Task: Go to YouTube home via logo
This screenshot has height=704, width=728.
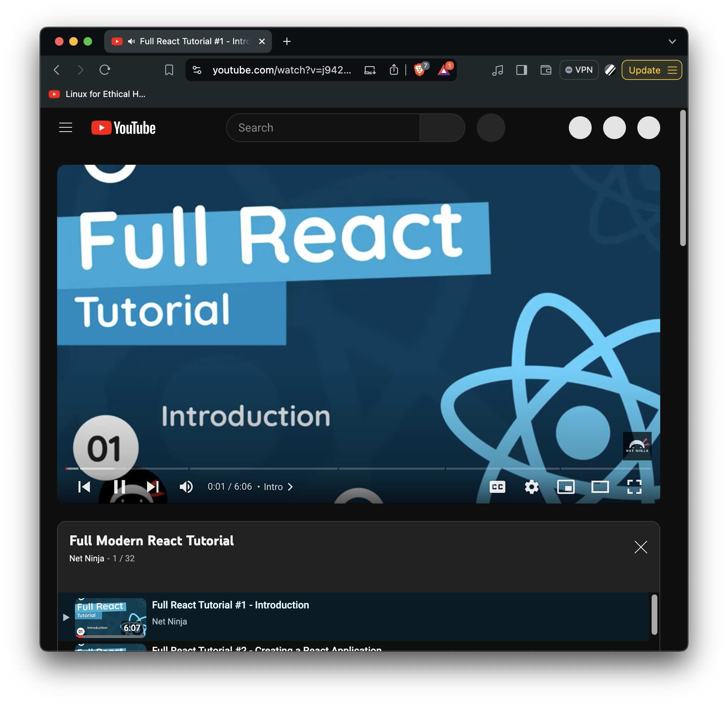Action: (123, 128)
